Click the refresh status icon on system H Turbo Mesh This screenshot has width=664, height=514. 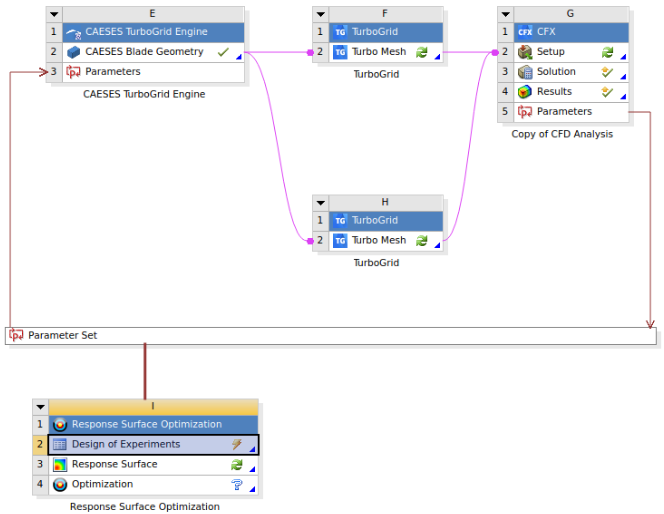422,240
